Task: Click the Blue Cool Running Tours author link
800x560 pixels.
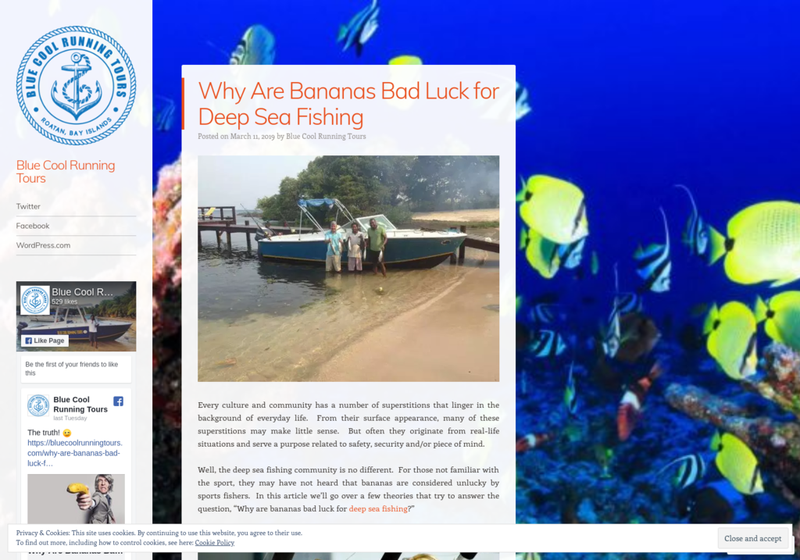Action: tap(326, 136)
